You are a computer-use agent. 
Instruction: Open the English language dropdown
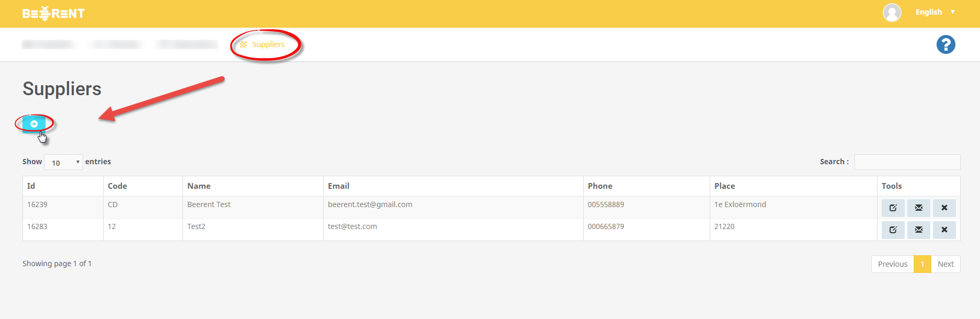[x=935, y=12]
